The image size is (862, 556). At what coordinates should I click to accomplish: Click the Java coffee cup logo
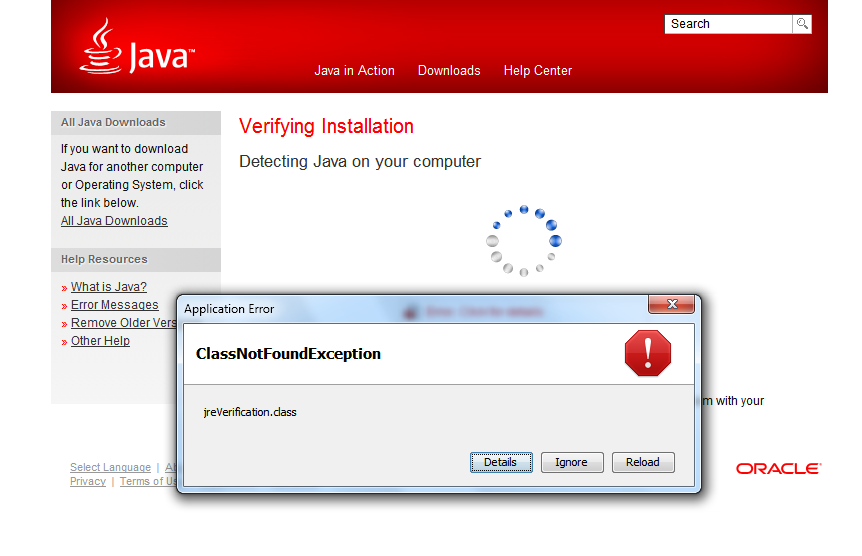(x=137, y=46)
